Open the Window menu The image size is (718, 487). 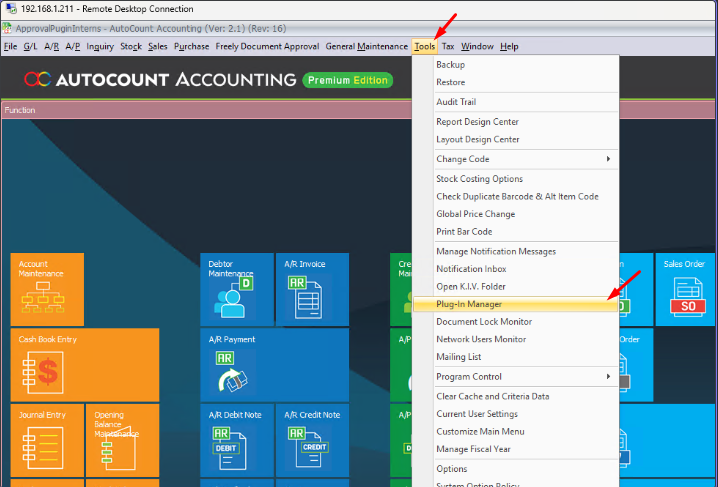coord(477,46)
